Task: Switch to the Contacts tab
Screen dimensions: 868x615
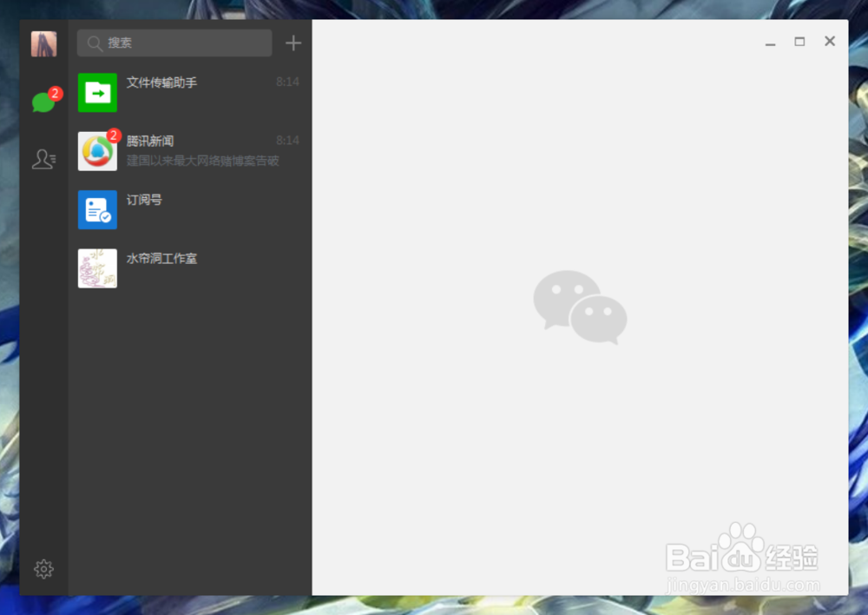Action: click(43, 159)
